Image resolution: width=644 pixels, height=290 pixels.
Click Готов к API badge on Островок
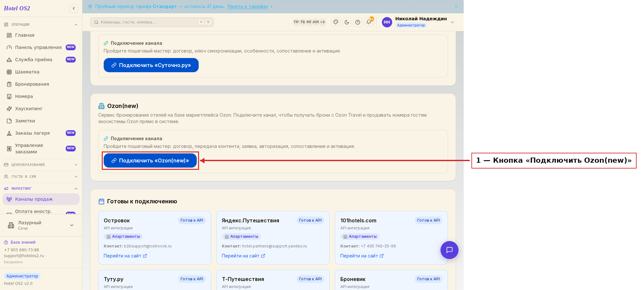tap(192, 220)
